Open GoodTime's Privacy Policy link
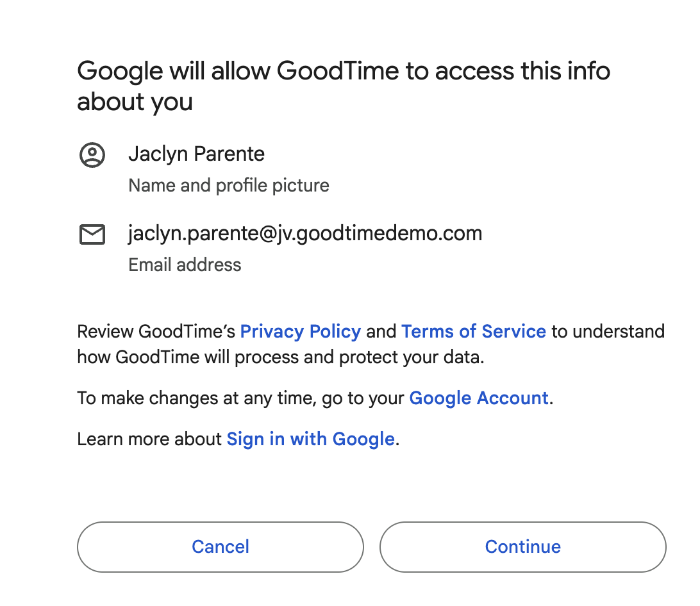The height and width of the screenshot is (606, 700). 300,332
